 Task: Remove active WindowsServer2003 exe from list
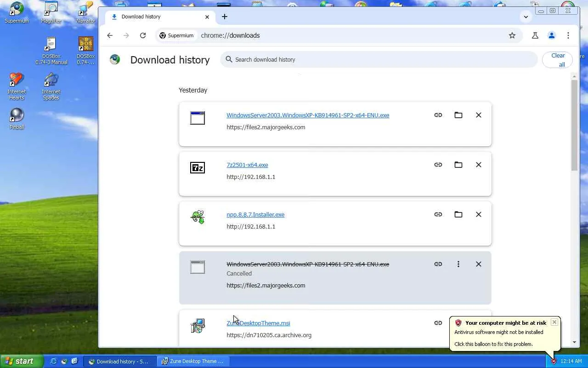(x=479, y=115)
